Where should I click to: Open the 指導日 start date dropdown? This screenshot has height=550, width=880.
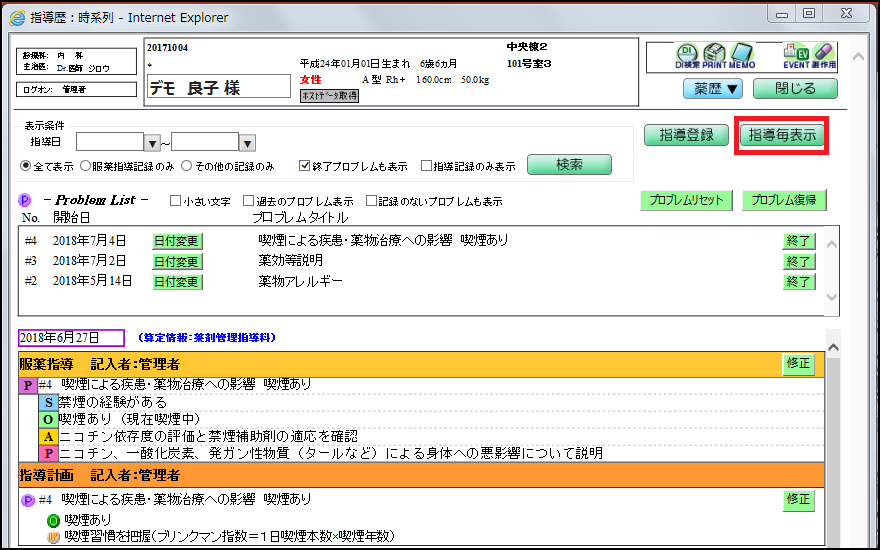(152, 143)
